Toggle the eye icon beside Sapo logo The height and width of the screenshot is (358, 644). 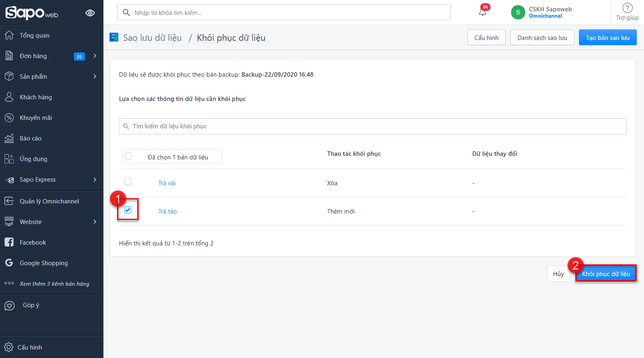pos(90,13)
